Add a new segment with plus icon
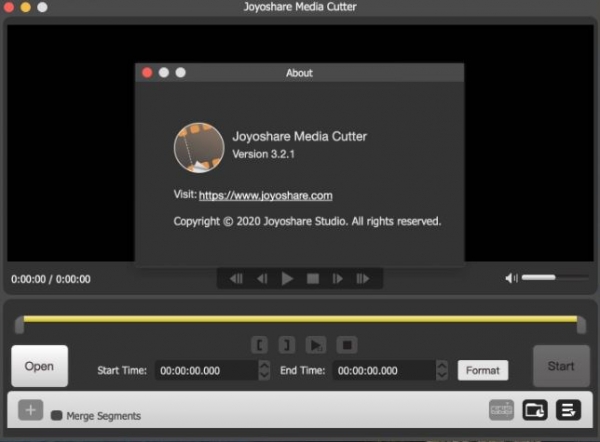600x442 pixels. click(x=31, y=410)
